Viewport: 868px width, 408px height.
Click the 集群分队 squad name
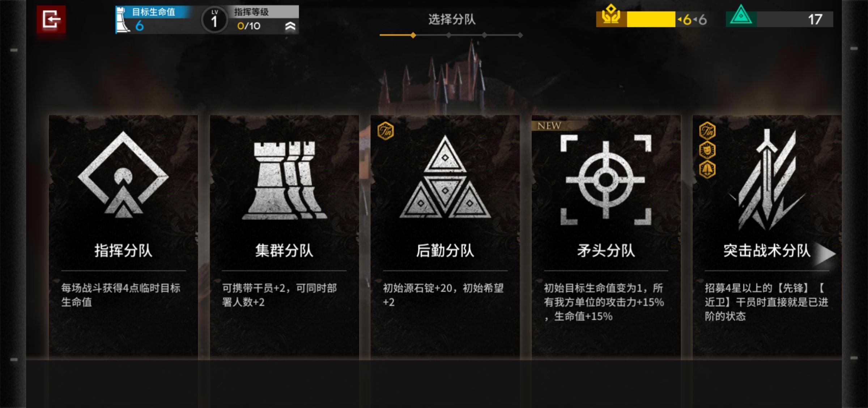coord(284,250)
